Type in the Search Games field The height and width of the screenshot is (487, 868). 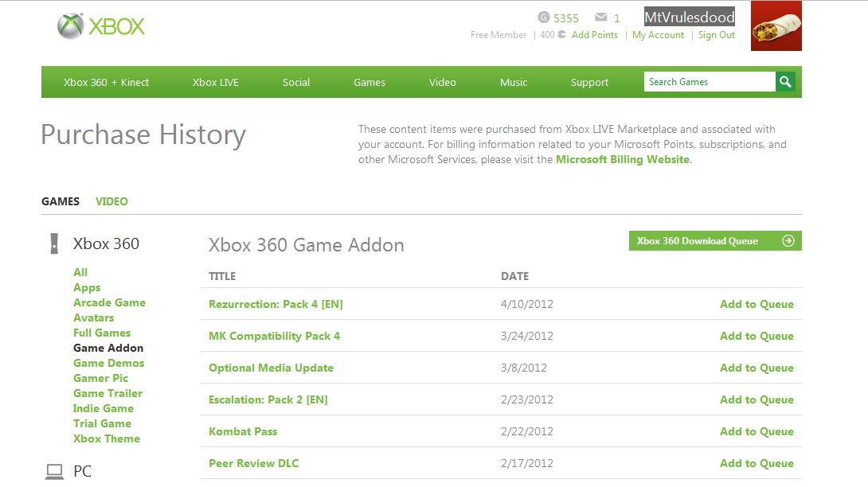point(709,82)
